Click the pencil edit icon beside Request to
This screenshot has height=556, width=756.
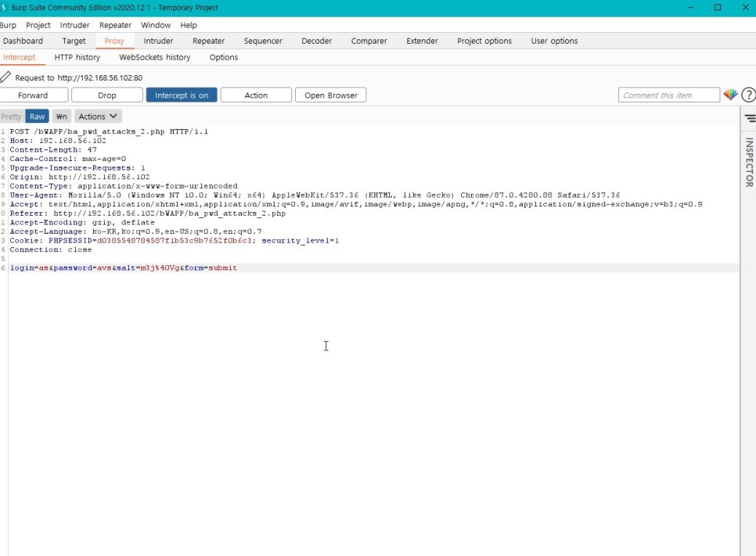[x=5, y=77]
